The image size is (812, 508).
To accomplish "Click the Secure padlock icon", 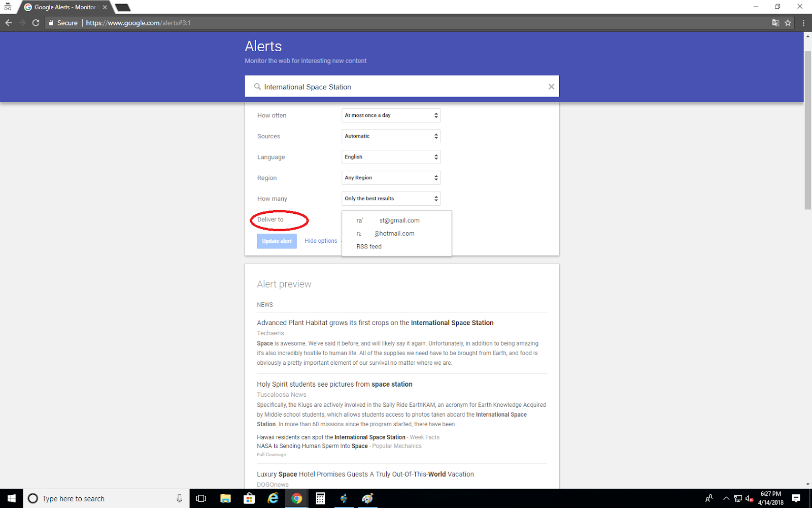I will 51,23.
